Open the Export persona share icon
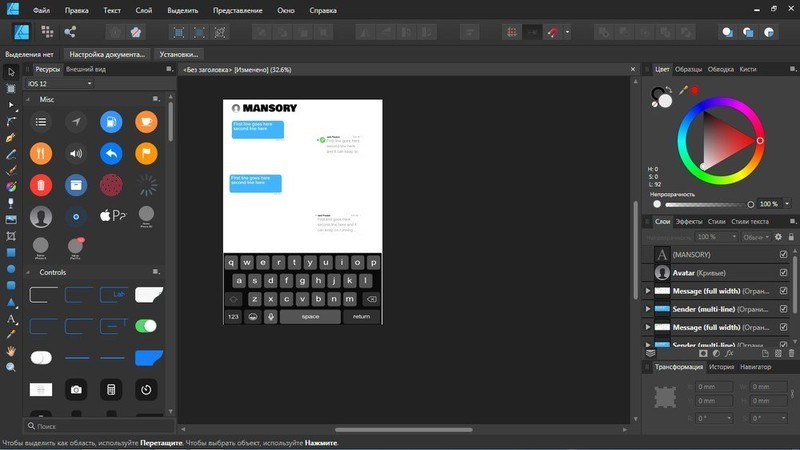Screen dimensions: 800x450 72,32
